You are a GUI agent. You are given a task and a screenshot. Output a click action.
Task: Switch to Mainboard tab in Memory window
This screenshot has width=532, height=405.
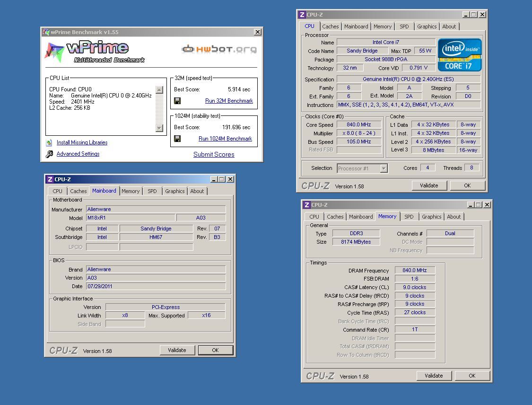[361, 217]
